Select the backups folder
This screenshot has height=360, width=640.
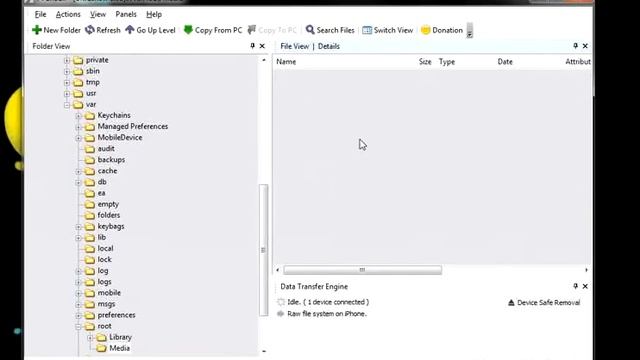click(111, 160)
